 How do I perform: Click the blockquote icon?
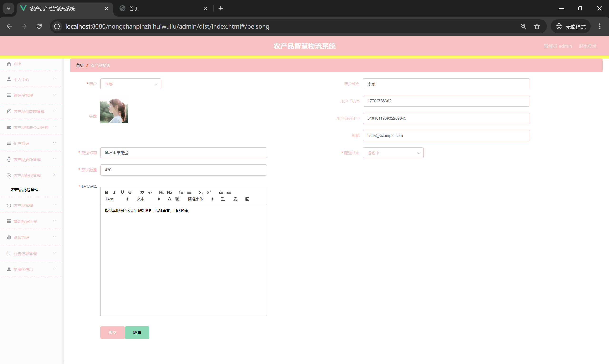[x=142, y=192]
